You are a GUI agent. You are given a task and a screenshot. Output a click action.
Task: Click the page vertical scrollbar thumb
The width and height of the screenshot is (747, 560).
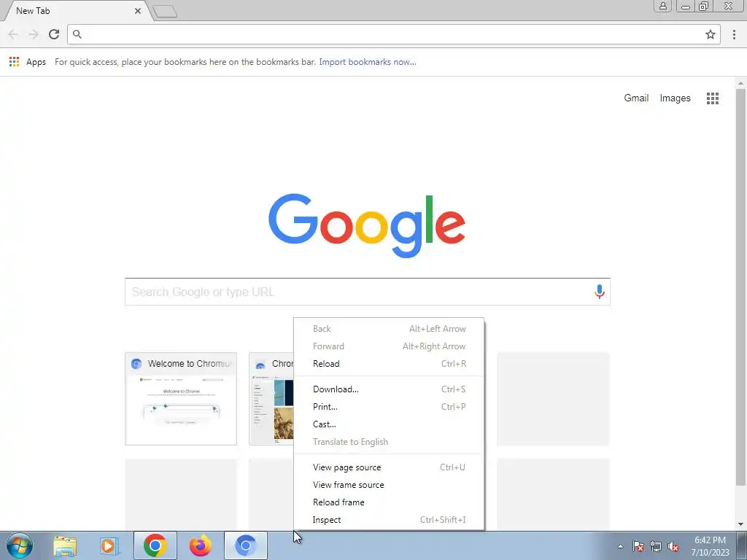(x=740, y=287)
